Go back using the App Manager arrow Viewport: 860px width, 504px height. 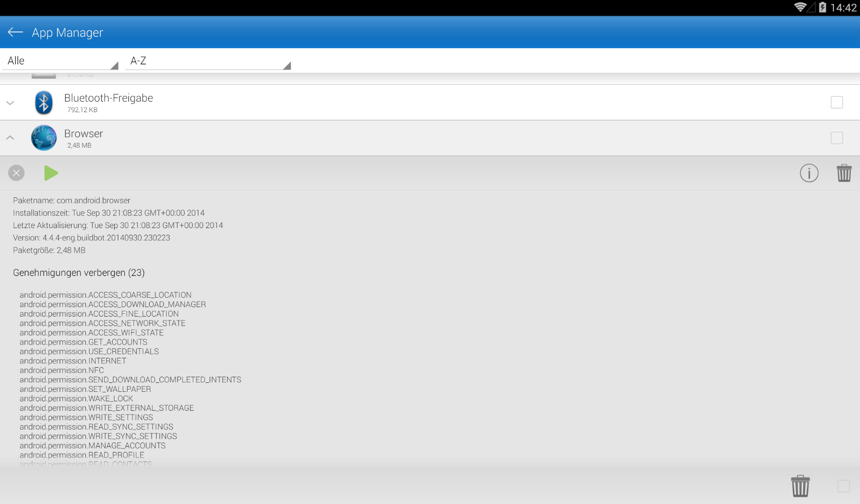click(x=16, y=32)
